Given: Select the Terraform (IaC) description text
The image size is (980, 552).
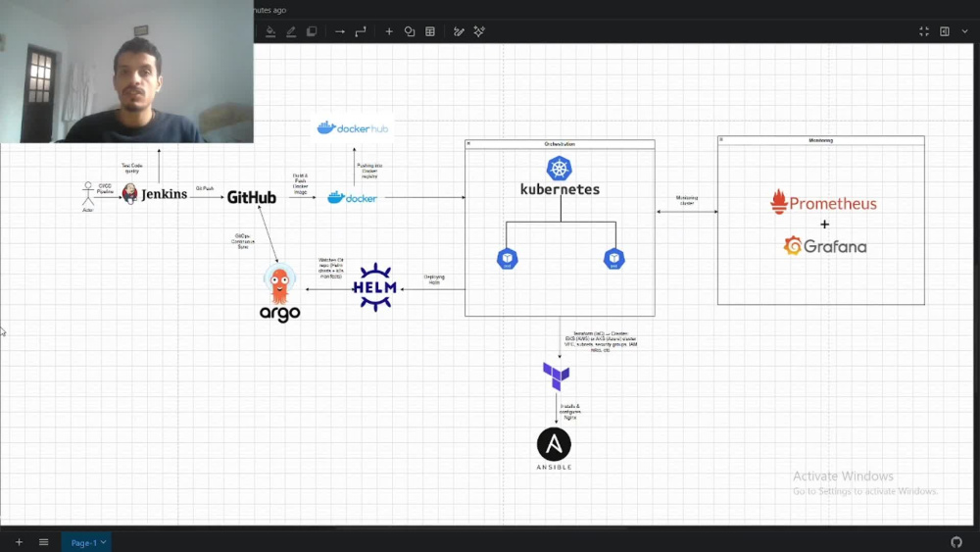Looking at the screenshot, I should point(601,342).
